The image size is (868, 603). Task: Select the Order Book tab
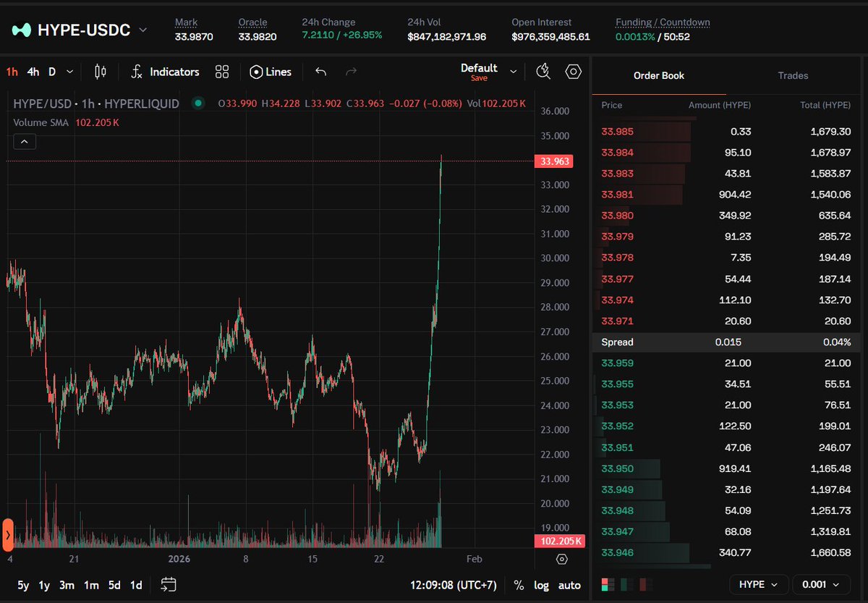coord(658,75)
